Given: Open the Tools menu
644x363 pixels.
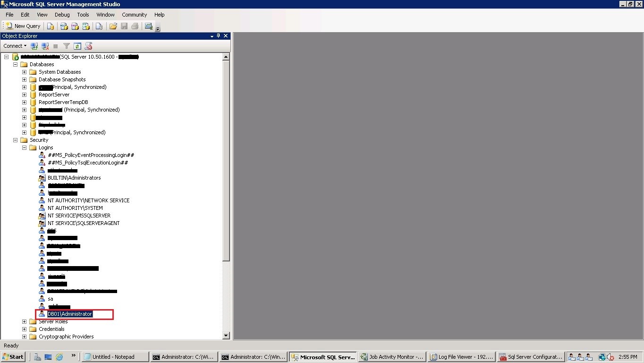Looking at the screenshot, I should (83, 15).
